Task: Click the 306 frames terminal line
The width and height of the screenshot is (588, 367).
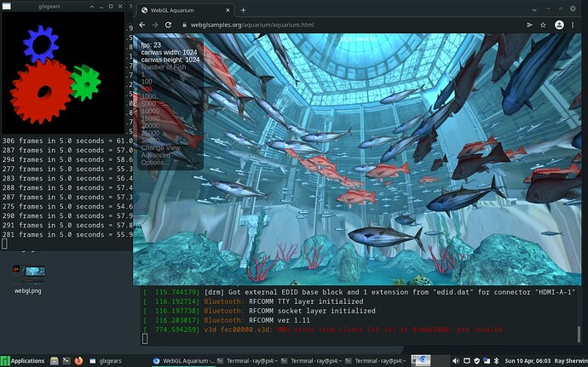Action: [67, 141]
